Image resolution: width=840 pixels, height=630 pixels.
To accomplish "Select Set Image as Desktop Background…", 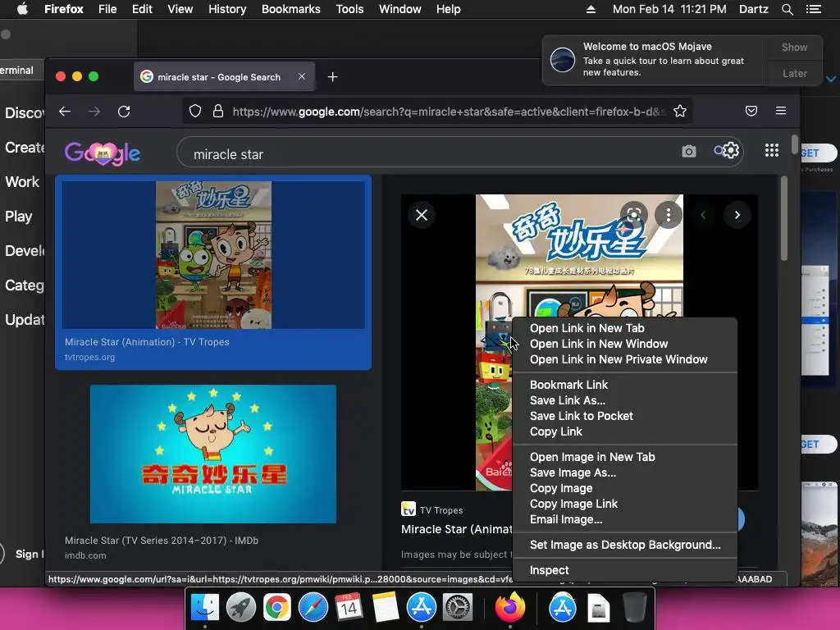I will [x=624, y=545].
